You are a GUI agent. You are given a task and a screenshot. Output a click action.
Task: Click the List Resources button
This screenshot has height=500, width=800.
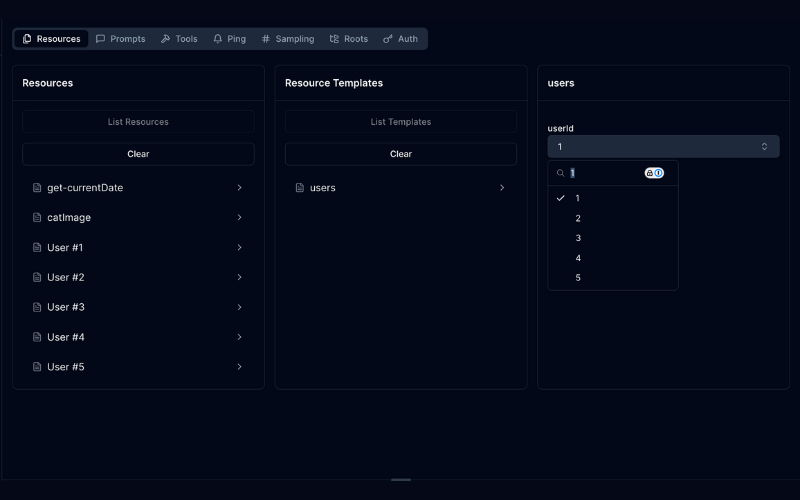[138, 122]
